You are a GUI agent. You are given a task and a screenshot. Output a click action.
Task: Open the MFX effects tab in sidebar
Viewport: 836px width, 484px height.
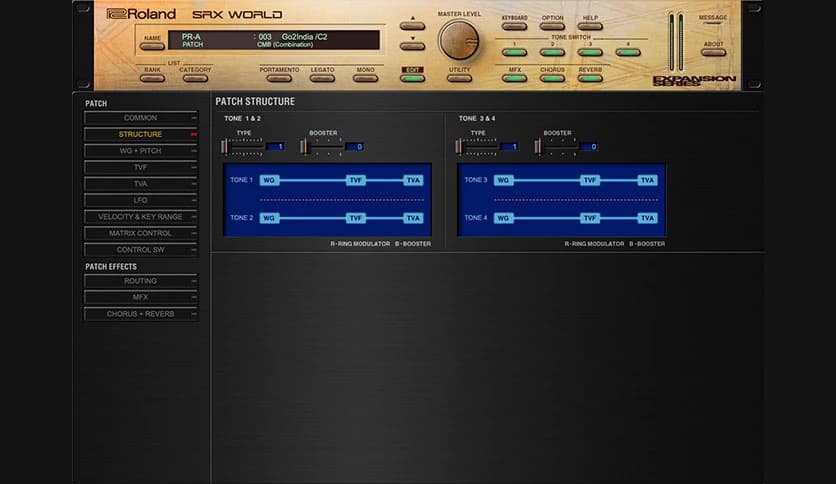(141, 297)
